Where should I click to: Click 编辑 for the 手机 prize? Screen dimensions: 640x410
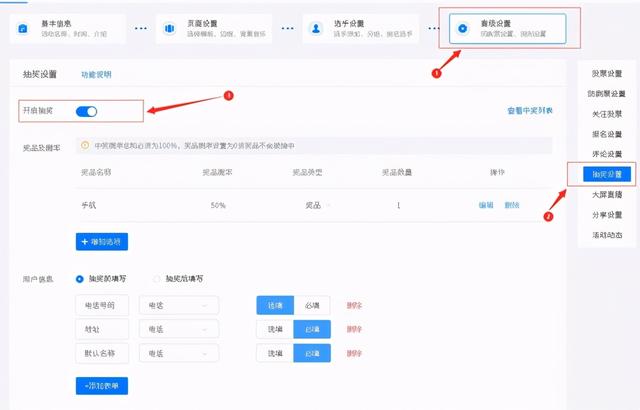point(486,205)
